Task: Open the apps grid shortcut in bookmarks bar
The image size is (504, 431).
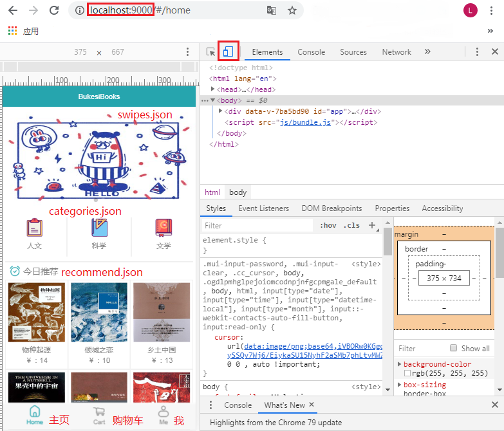Action: coord(12,31)
